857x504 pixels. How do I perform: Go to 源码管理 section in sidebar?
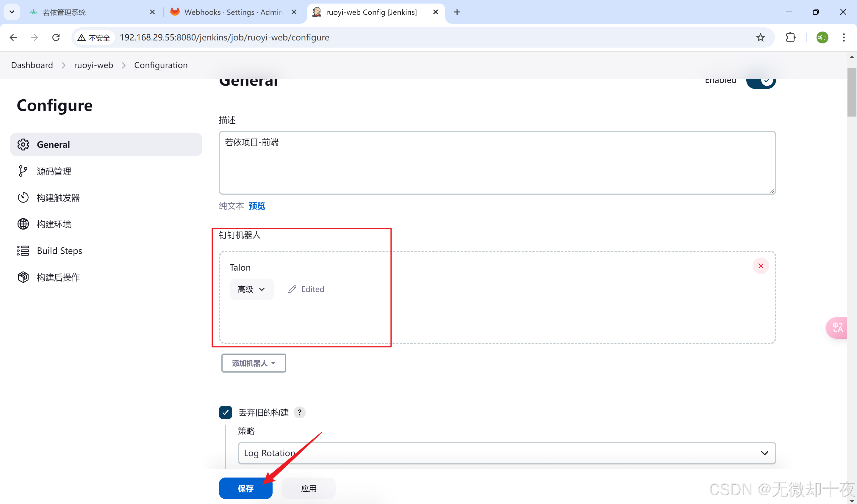(54, 171)
